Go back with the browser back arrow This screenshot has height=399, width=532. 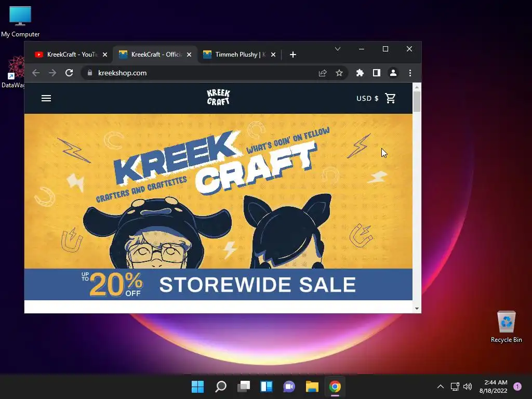click(36, 73)
